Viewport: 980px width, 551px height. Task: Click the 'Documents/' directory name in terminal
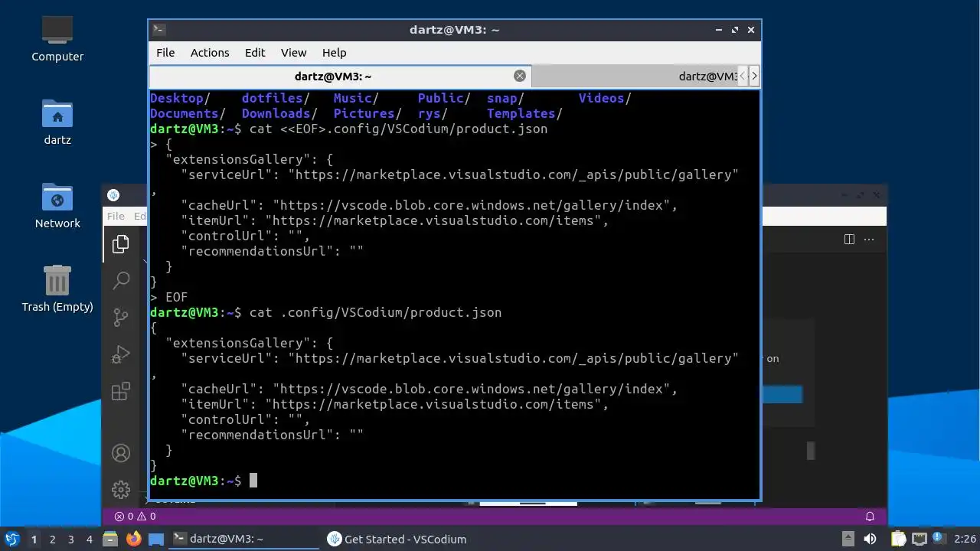click(188, 113)
